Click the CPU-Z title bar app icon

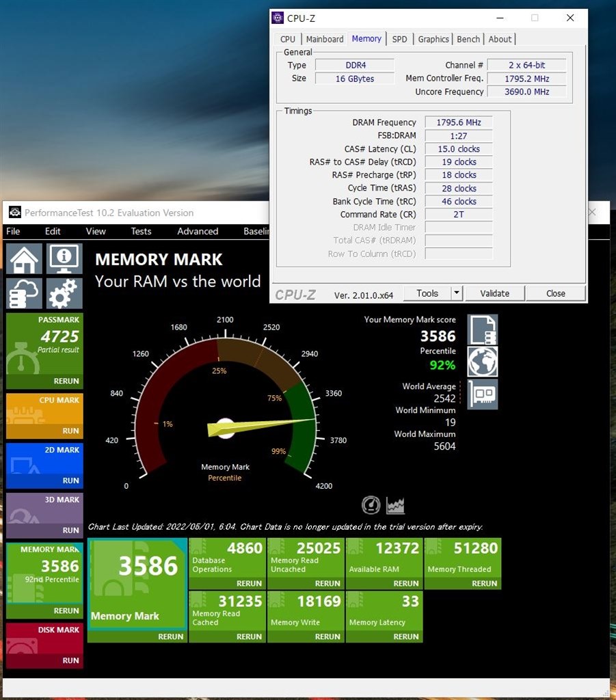[278, 18]
